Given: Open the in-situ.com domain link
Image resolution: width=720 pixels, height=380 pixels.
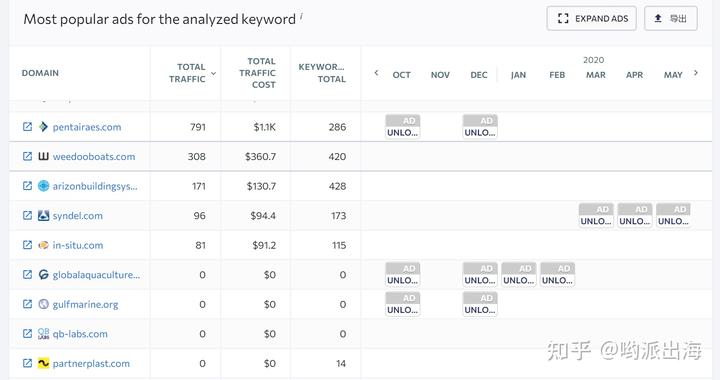Looking at the screenshot, I should pos(78,245).
